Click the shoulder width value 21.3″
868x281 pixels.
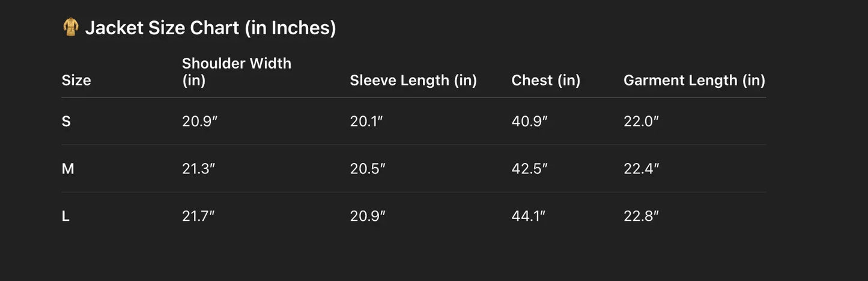199,169
